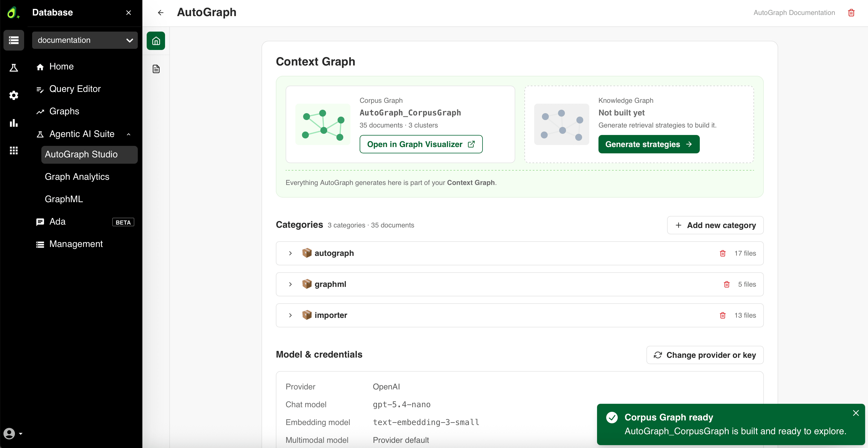Click '35 documents · 3 clusters' text
The image size is (868, 448).
[x=398, y=125]
